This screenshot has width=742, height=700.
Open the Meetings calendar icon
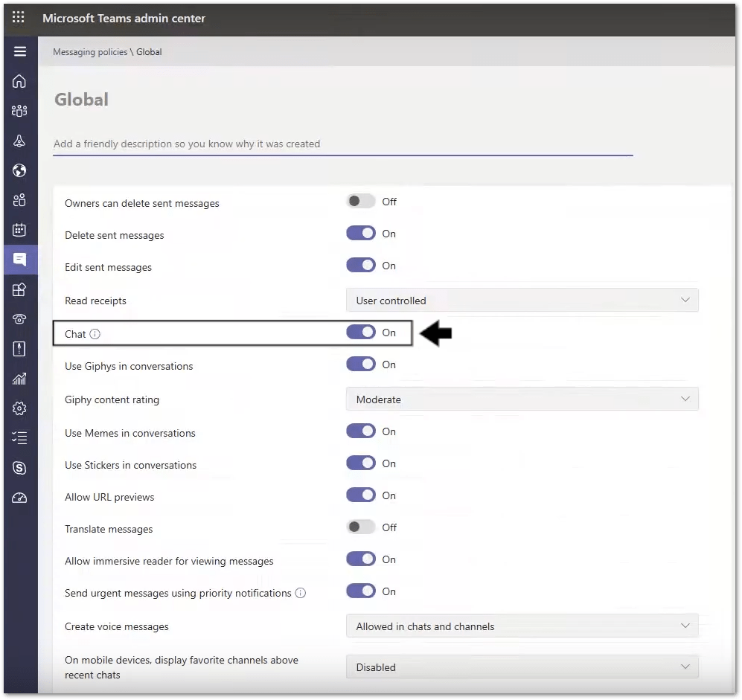[x=19, y=230]
